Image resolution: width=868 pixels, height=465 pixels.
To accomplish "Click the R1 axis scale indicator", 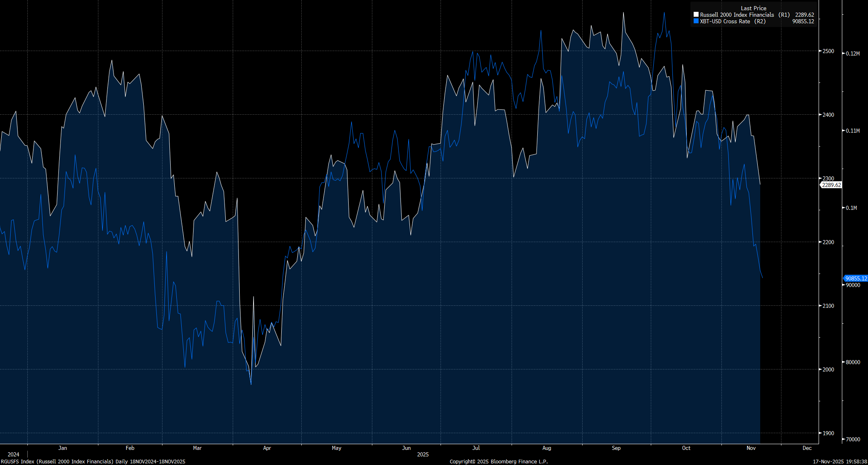I will 785,14.
